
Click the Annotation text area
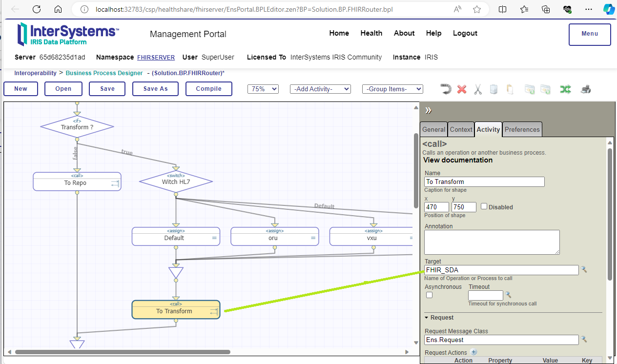492,242
